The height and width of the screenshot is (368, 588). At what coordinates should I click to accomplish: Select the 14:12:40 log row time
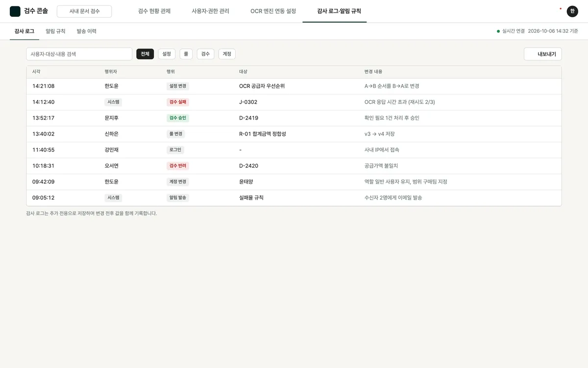[44, 102]
